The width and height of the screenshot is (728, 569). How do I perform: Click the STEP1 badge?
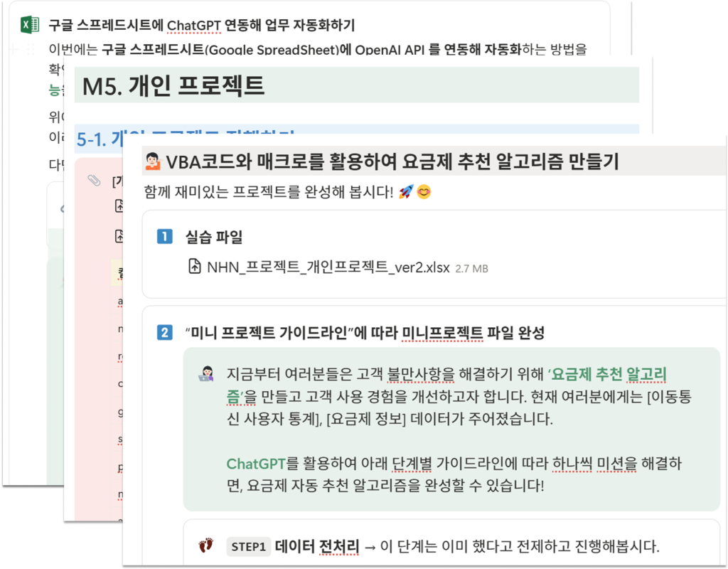(x=248, y=546)
